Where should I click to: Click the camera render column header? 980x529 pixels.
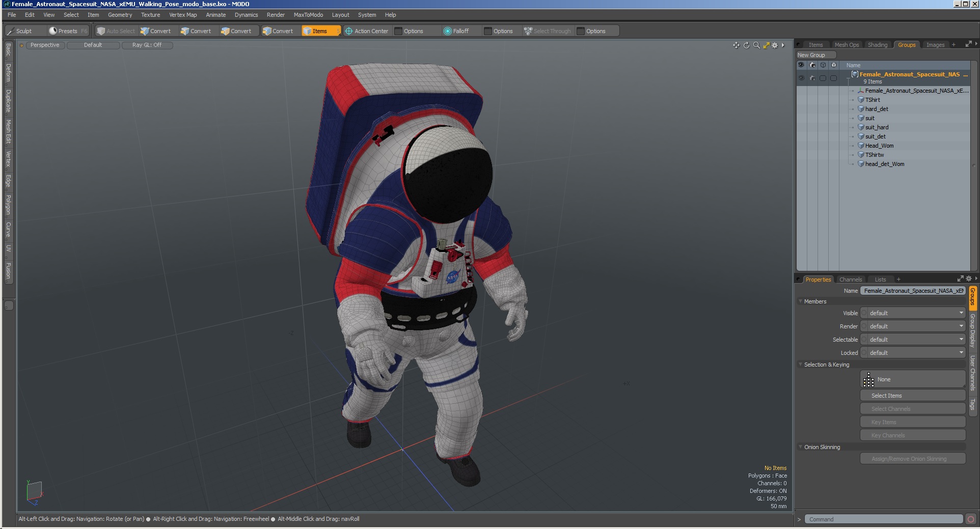click(812, 65)
